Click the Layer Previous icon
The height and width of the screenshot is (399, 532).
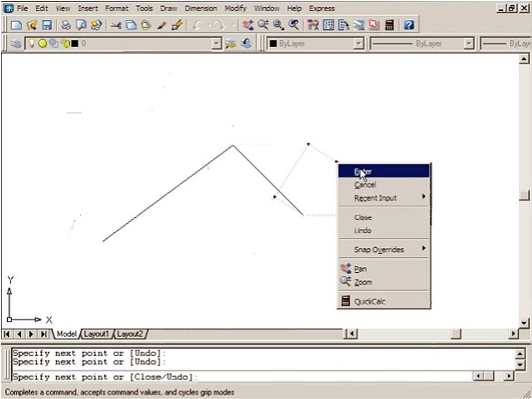pos(246,43)
